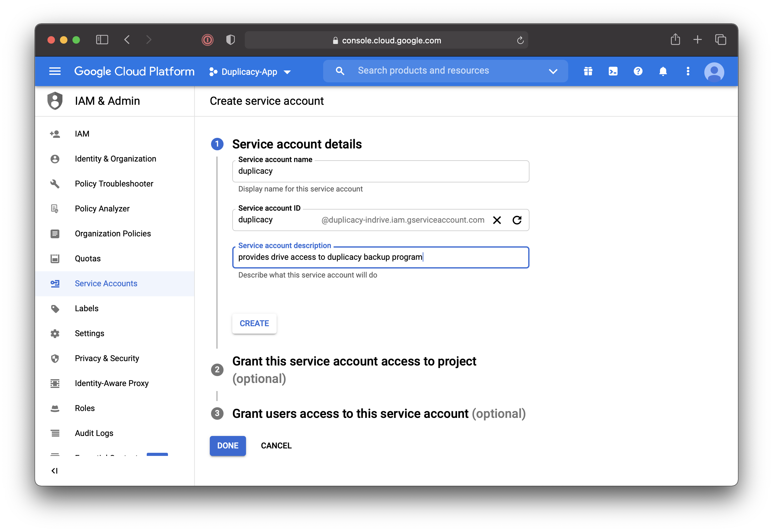This screenshot has width=773, height=532.
Task: Open the user account avatar
Action: [x=714, y=71]
